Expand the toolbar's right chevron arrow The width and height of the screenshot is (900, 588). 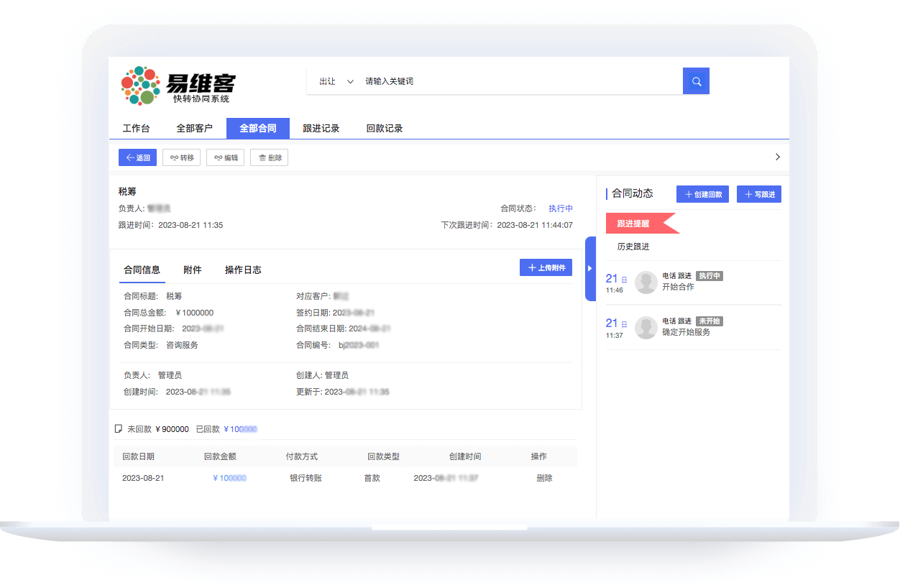click(777, 157)
